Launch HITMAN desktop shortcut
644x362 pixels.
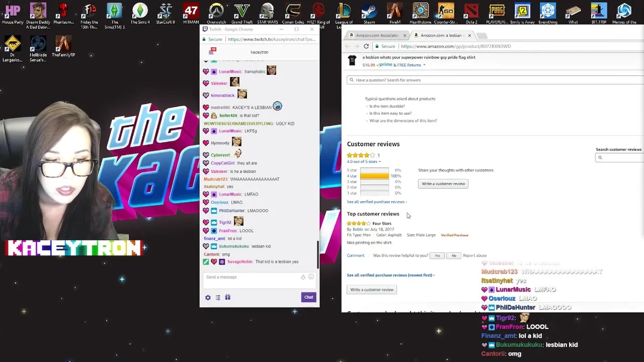(x=191, y=14)
